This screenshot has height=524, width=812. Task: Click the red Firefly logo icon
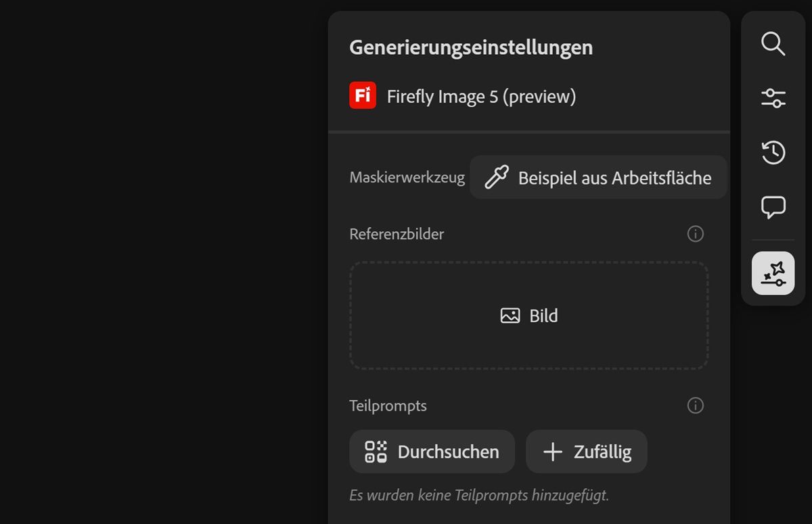(363, 96)
